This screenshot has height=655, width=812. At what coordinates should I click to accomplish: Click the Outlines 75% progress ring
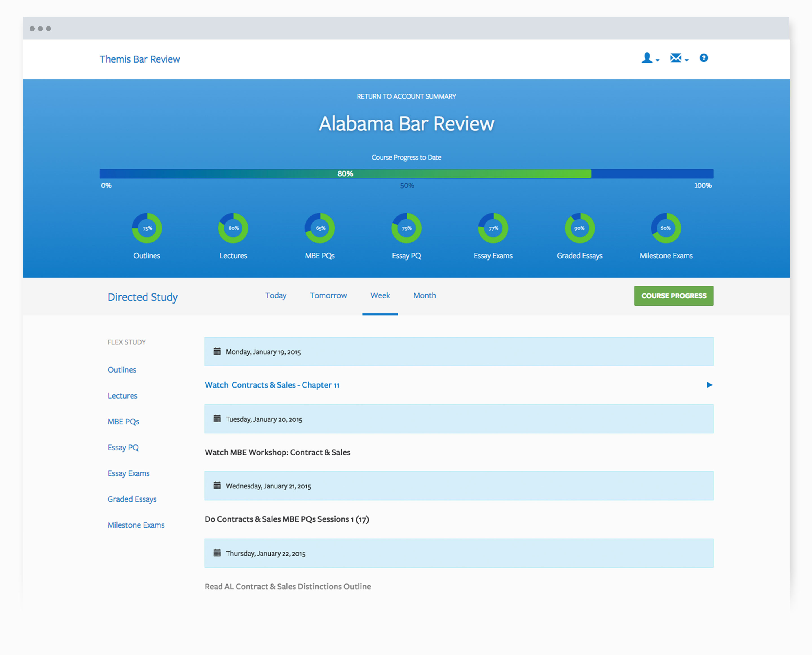pos(147,228)
